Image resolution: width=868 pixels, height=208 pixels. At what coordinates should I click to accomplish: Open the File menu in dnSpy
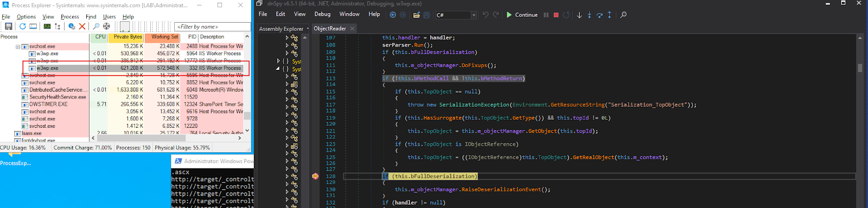[x=263, y=15]
